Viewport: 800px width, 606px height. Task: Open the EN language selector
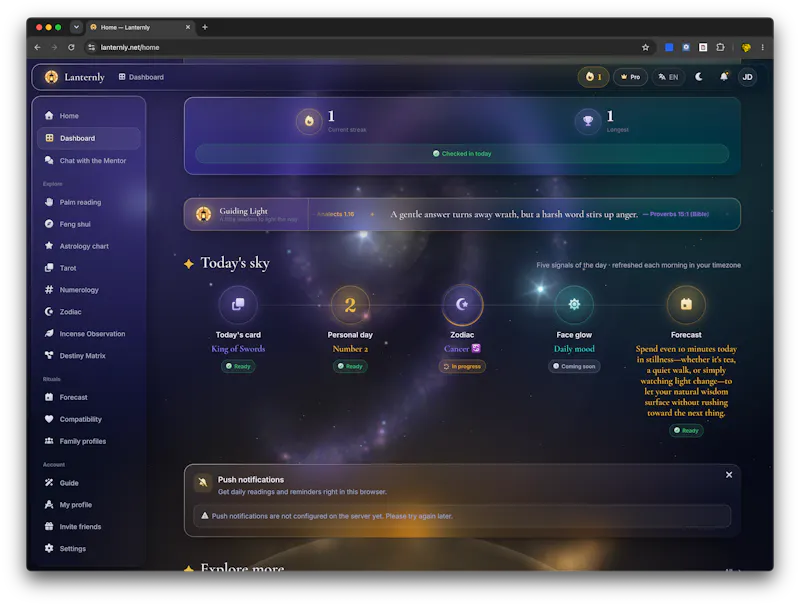point(668,77)
